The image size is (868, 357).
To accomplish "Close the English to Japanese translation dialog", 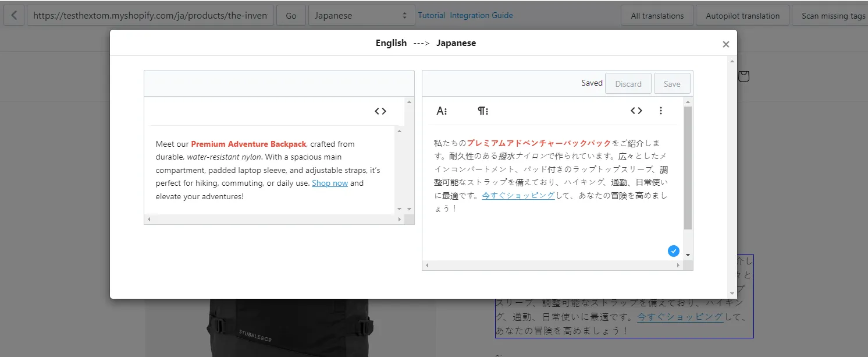I will (x=725, y=44).
